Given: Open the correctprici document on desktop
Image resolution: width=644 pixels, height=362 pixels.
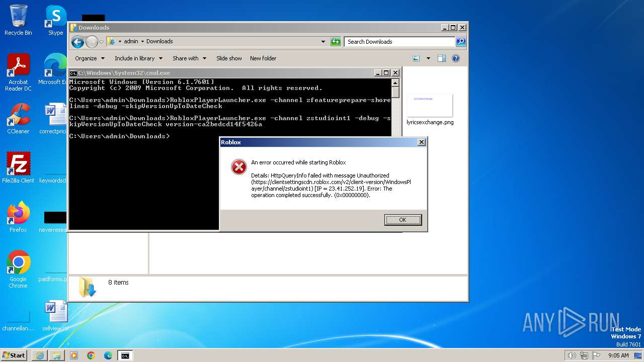Looking at the screenshot, I should [x=54, y=119].
